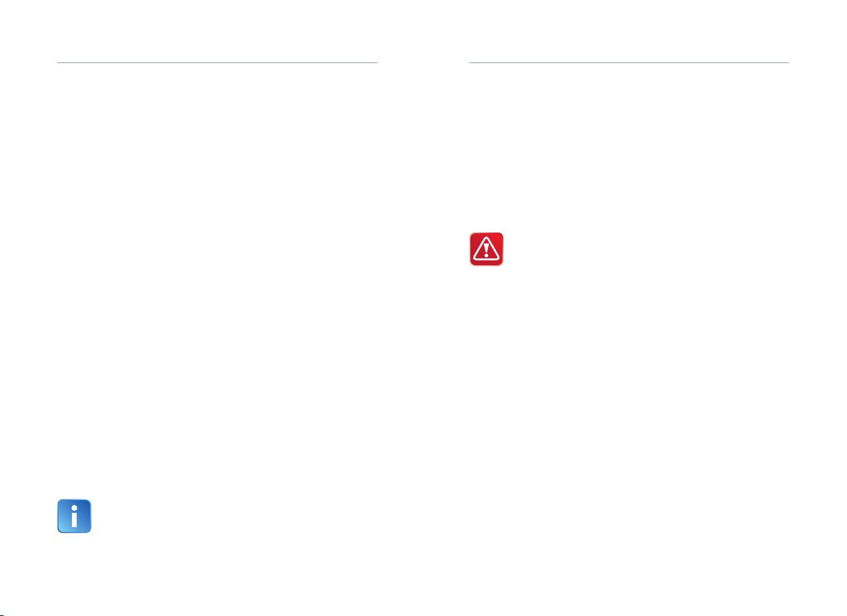Click the left page header divider line
Viewport: 847px width, 616px height.
click(x=217, y=62)
